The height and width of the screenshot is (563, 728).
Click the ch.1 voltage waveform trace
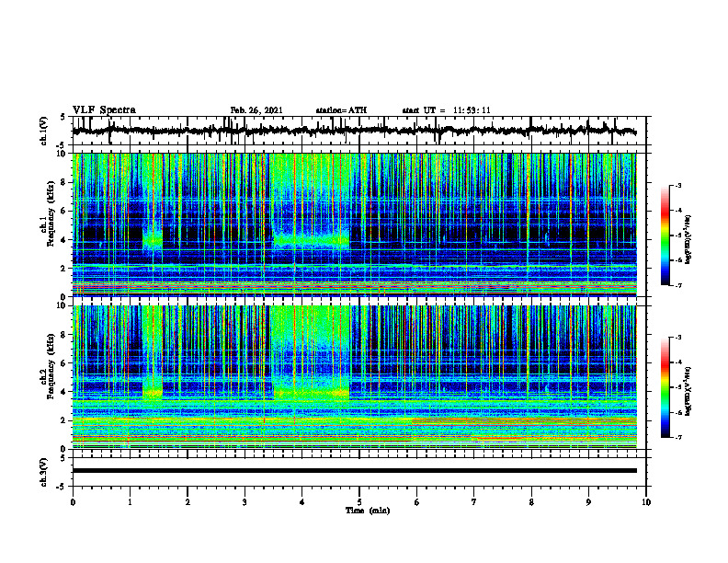[354, 131]
